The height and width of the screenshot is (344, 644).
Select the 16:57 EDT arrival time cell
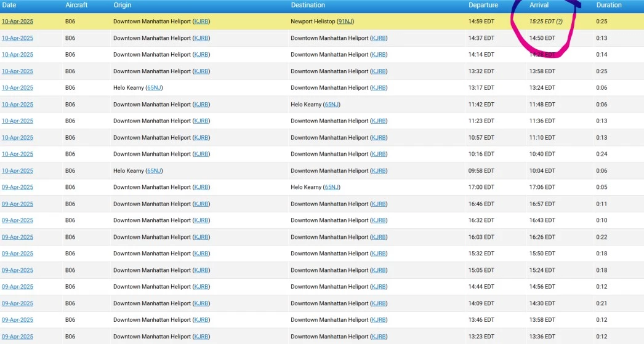pos(542,204)
